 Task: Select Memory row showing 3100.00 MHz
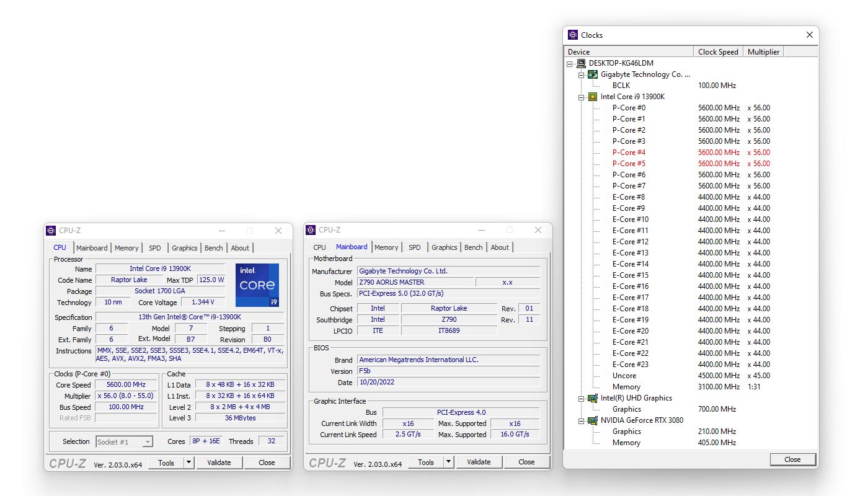pyautogui.click(x=626, y=387)
